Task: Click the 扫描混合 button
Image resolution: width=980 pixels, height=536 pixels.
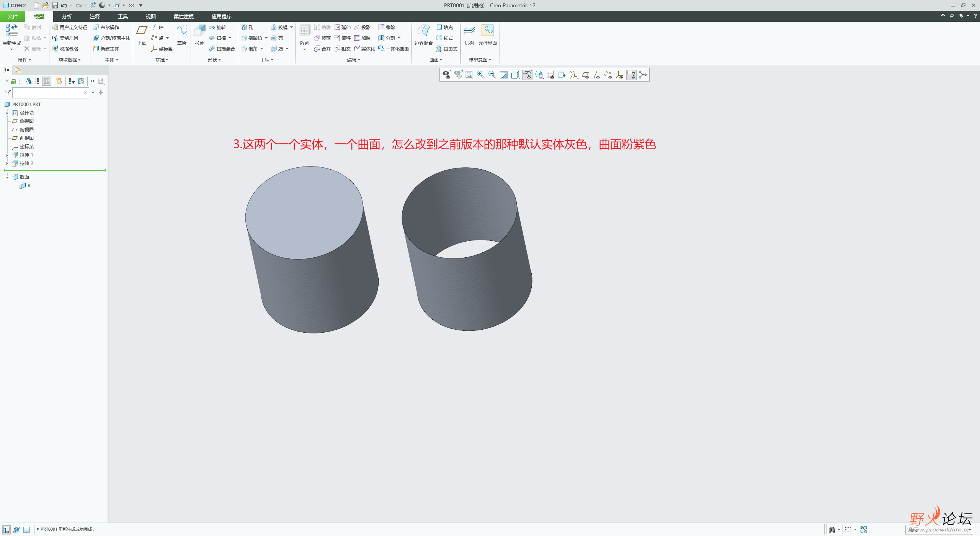Action: point(222,49)
